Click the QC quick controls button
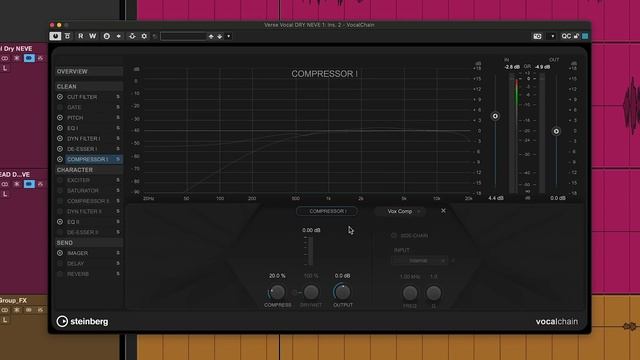The image size is (640, 360). [x=566, y=36]
